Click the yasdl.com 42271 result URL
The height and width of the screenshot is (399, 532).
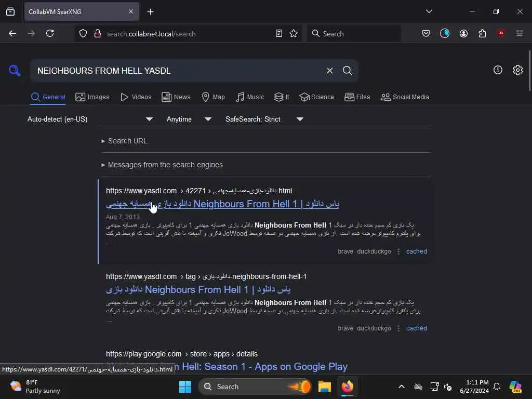tap(199, 191)
